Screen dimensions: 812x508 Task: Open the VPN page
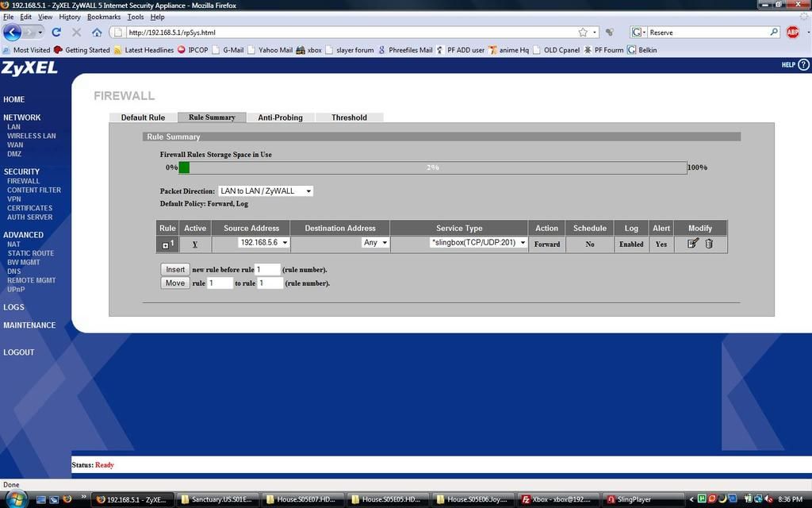(x=14, y=199)
